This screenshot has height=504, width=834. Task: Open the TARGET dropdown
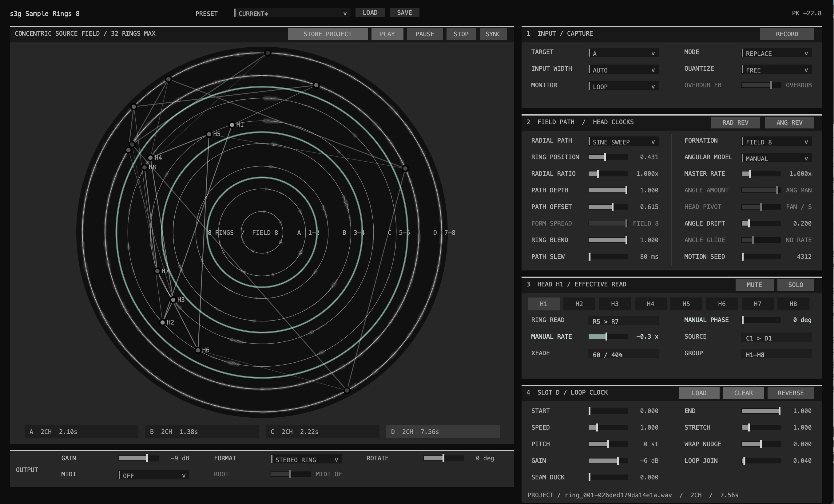[x=623, y=53]
